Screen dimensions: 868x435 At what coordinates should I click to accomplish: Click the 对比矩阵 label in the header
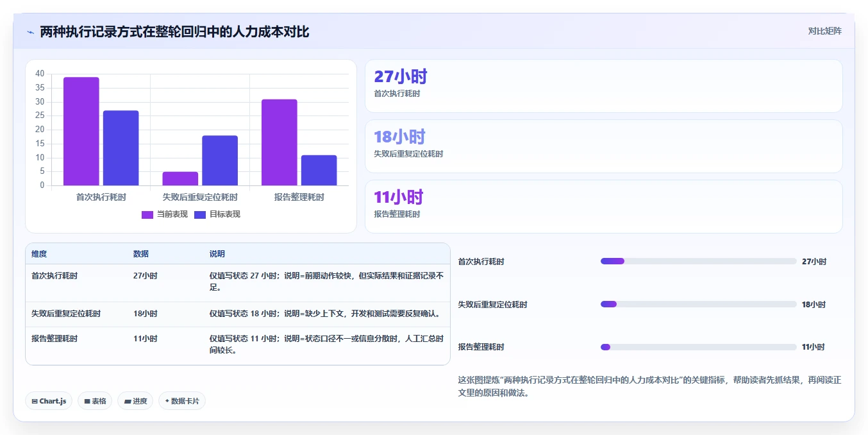pos(824,31)
